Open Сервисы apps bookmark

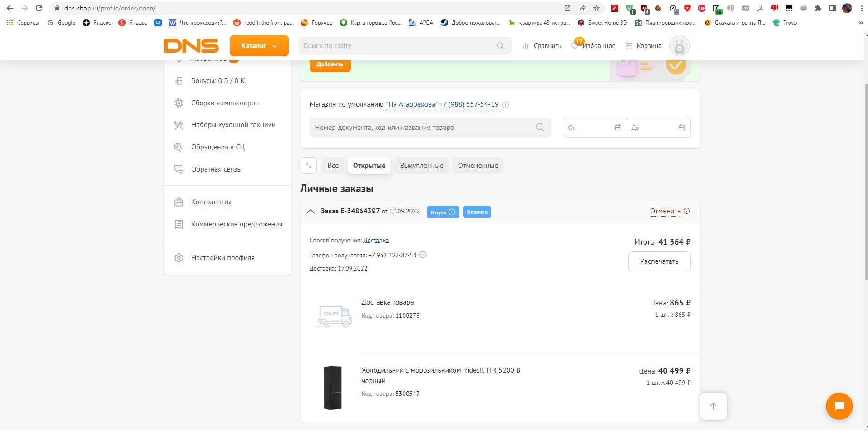(23, 23)
